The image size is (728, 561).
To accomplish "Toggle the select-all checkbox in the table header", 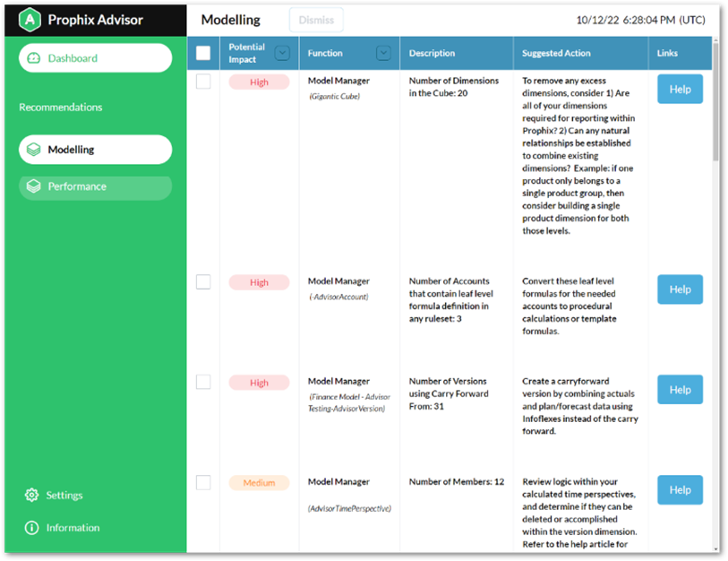I will [203, 53].
